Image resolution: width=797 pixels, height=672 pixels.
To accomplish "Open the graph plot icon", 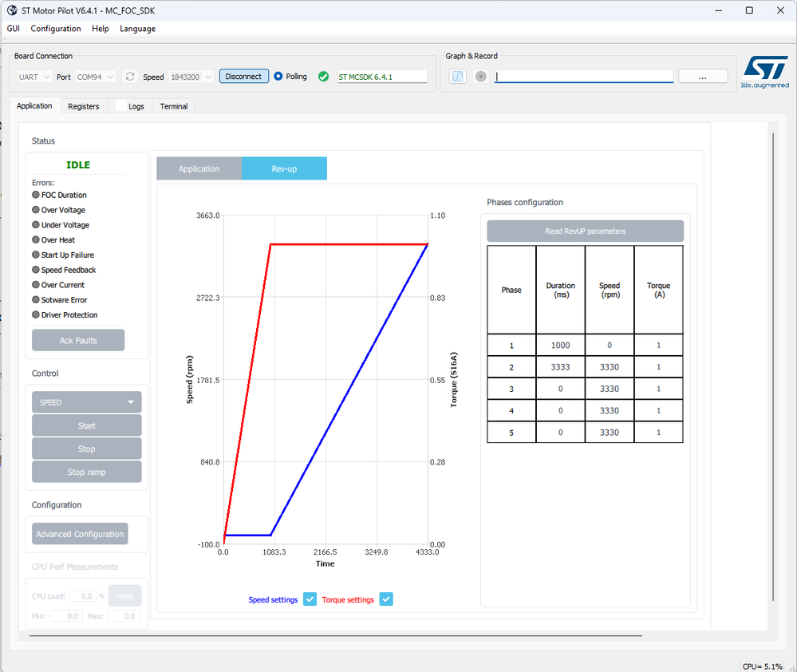I will coord(457,77).
